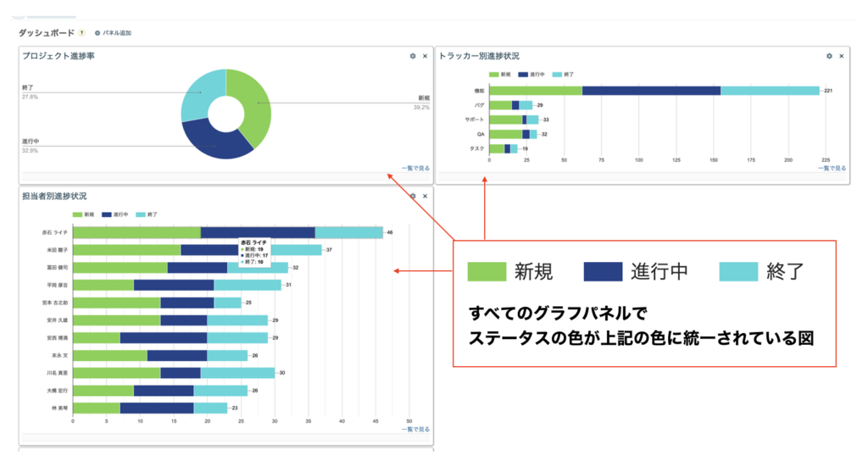This screenshot has width=868, height=467.
Task: Open 一覧で見る link in 担当者別進捗状況 panel
Action: click(x=415, y=429)
